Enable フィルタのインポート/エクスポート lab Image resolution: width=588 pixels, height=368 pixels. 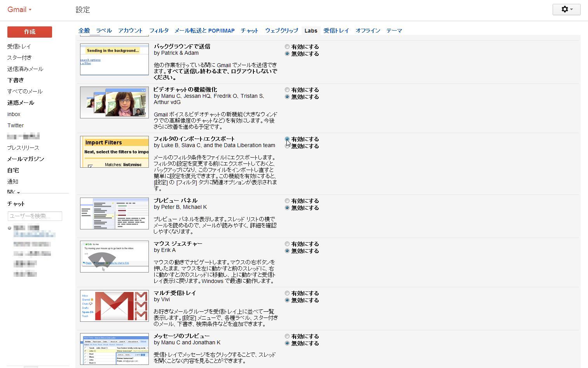[287, 139]
